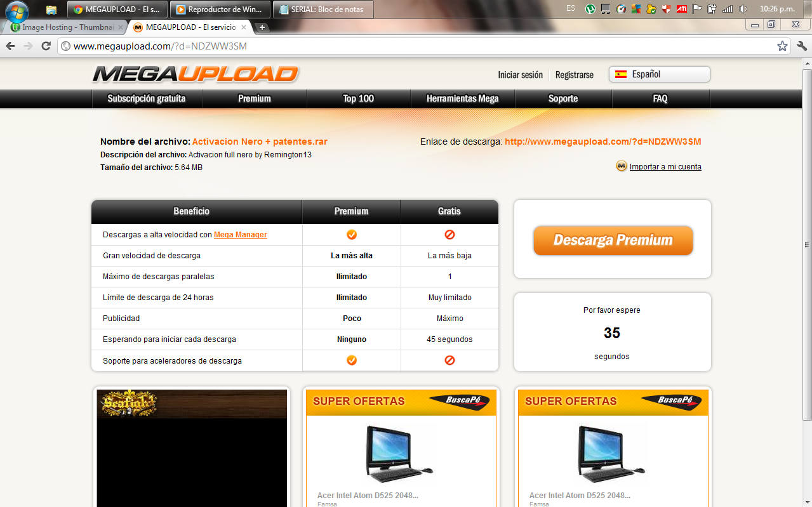Screen dimensions: 812x507
Task: Click the ATI tray icon
Action: (681, 9)
